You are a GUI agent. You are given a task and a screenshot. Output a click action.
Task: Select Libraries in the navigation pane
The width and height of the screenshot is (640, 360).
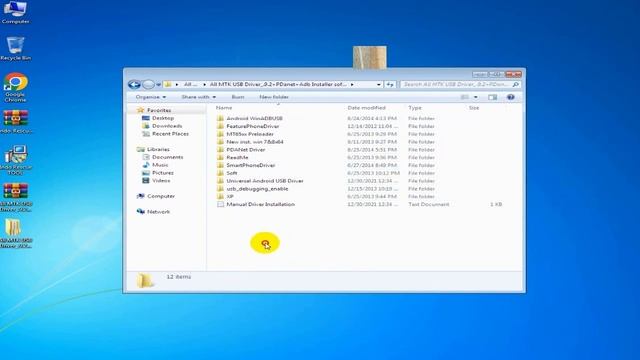158,149
